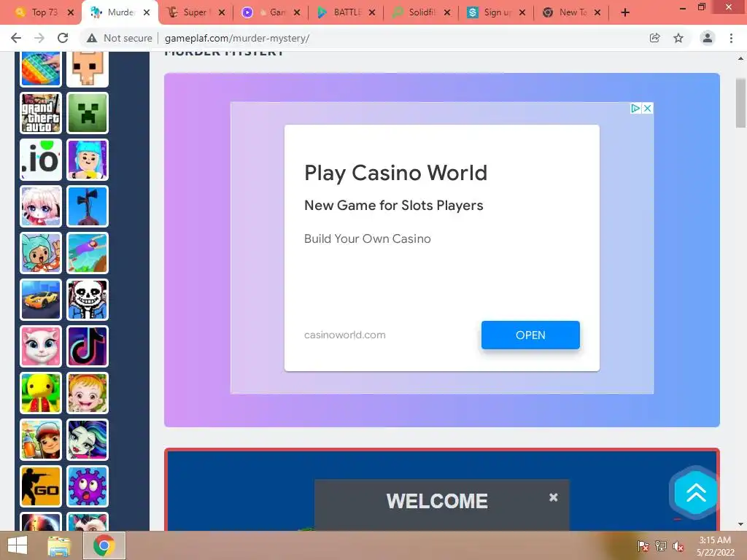Image resolution: width=747 pixels, height=560 pixels.
Task: Open the CS GO game icon
Action: pyautogui.click(x=41, y=486)
